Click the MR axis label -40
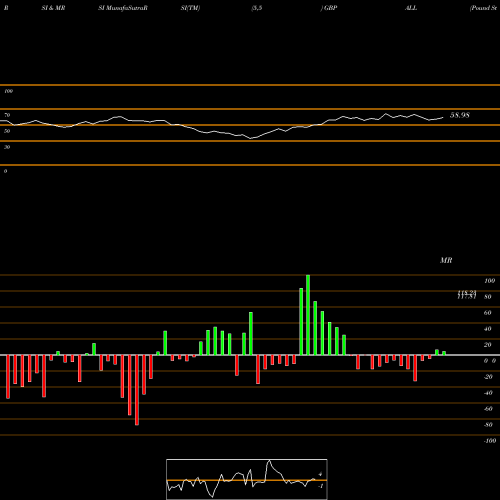 click(488, 393)
